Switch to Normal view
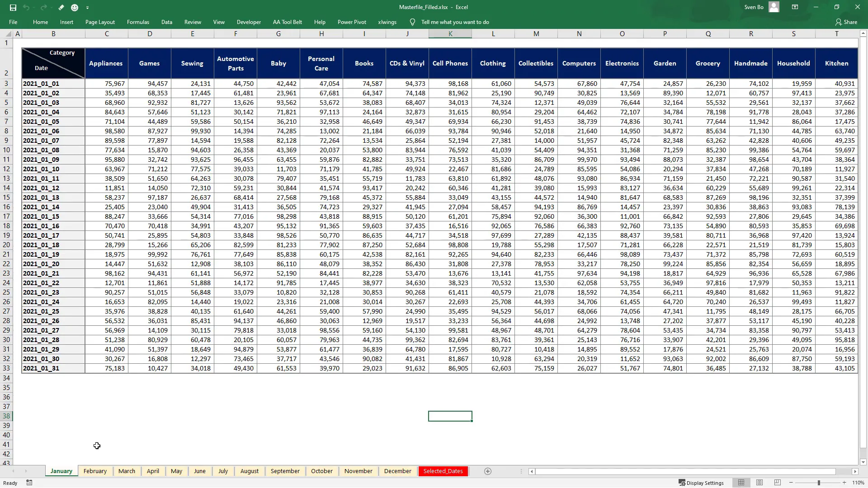This screenshot has width=868, height=488. click(741, 483)
